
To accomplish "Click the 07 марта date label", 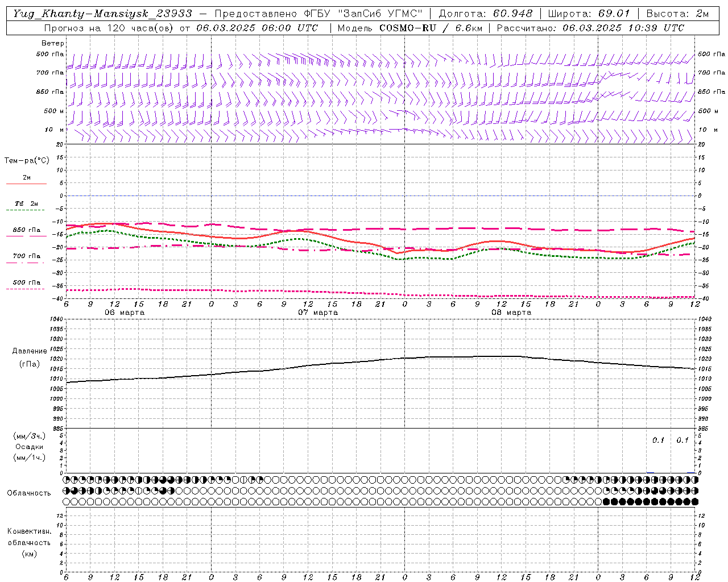I will [318, 313].
